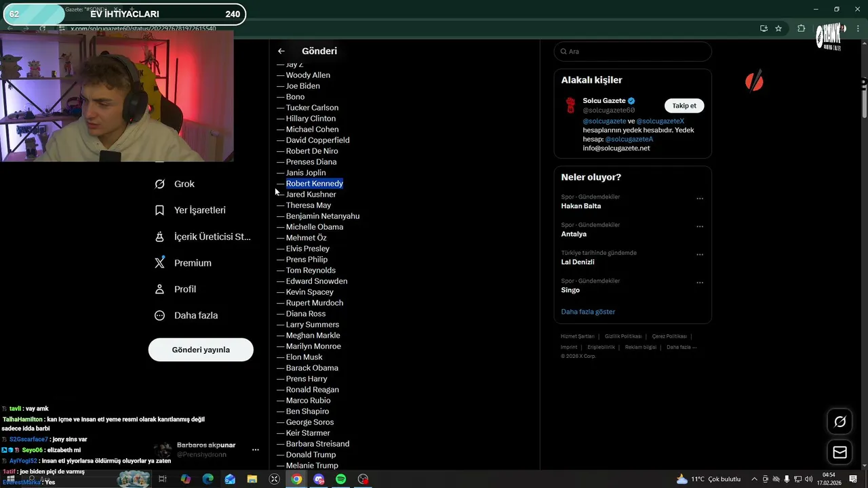Open Yer İşaretleri bookmarks in the sidebar

pos(191,210)
